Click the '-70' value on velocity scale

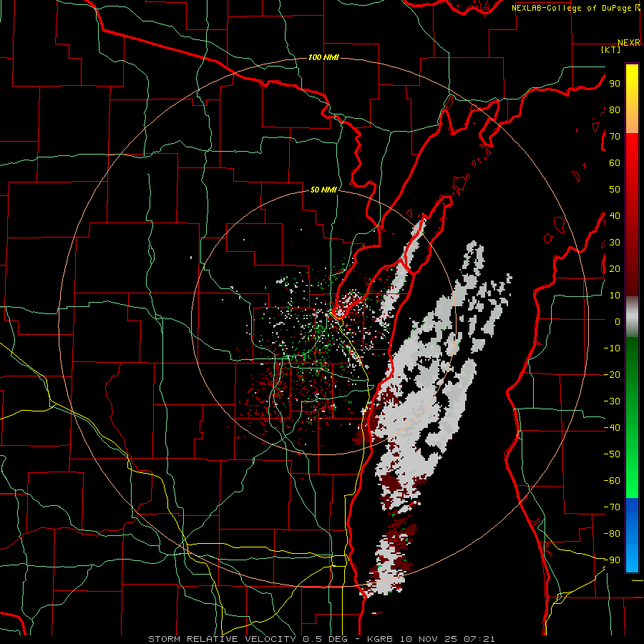tap(612, 507)
